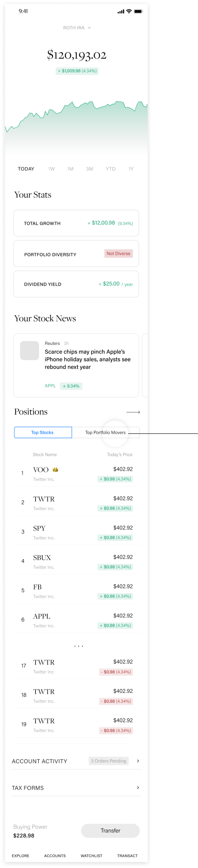This screenshot has width=198, height=868.
Task: Click the APPL ticker link in news card
Action: click(50, 386)
